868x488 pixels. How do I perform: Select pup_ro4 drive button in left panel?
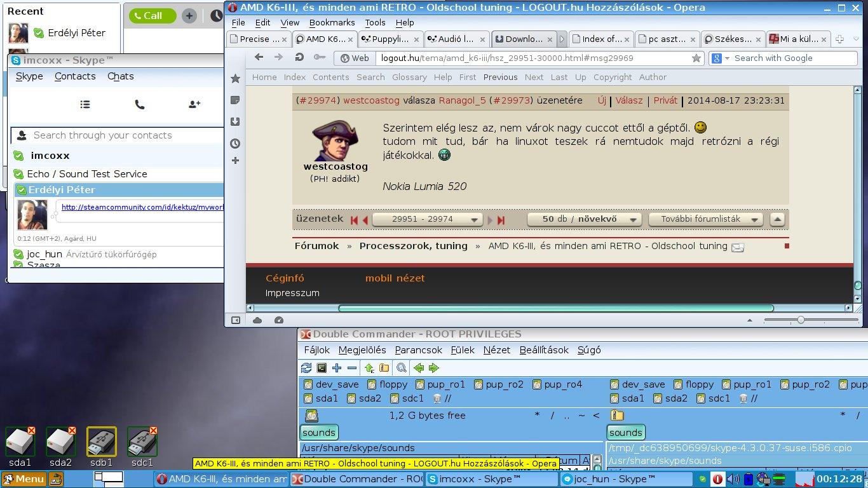557,384
